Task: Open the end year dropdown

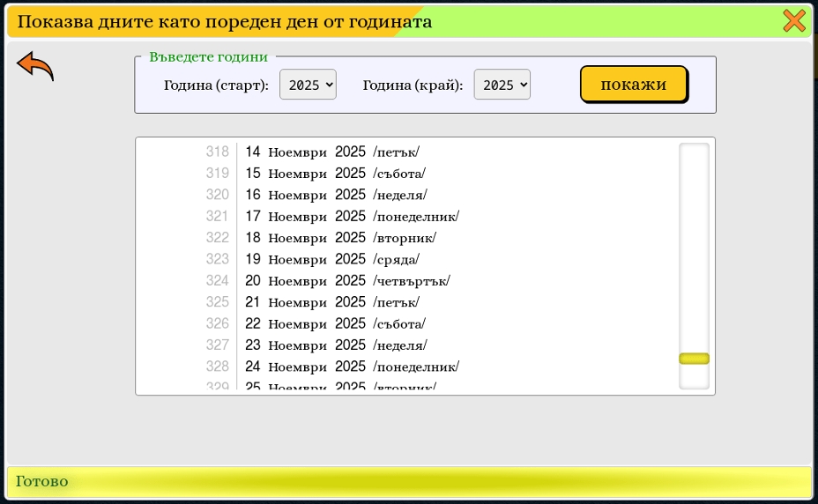Action: (x=502, y=85)
